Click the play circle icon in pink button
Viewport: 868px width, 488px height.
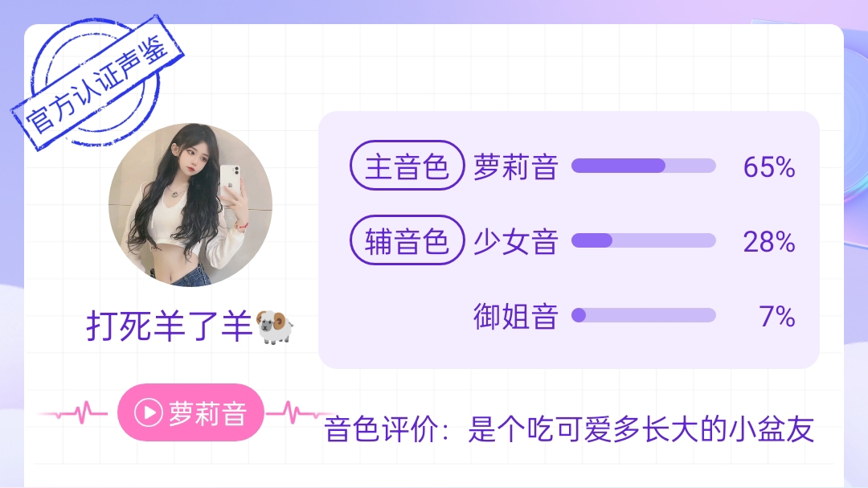[149, 412]
